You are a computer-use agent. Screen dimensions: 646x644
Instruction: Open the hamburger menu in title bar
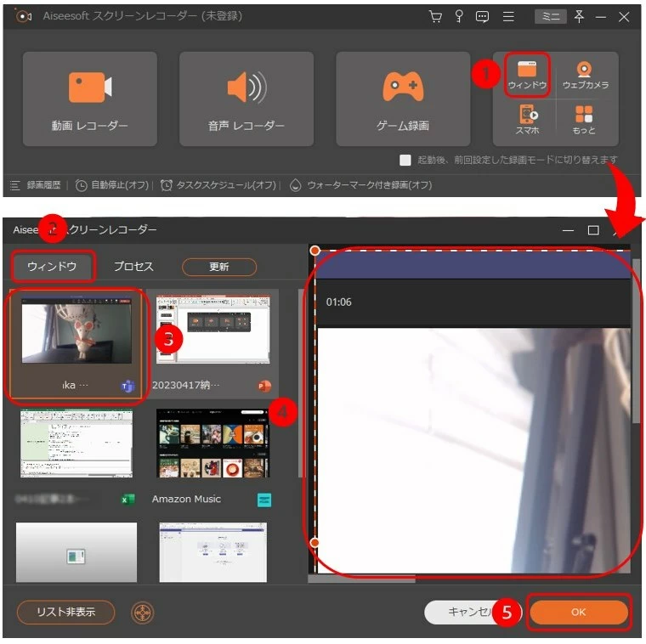pos(508,16)
